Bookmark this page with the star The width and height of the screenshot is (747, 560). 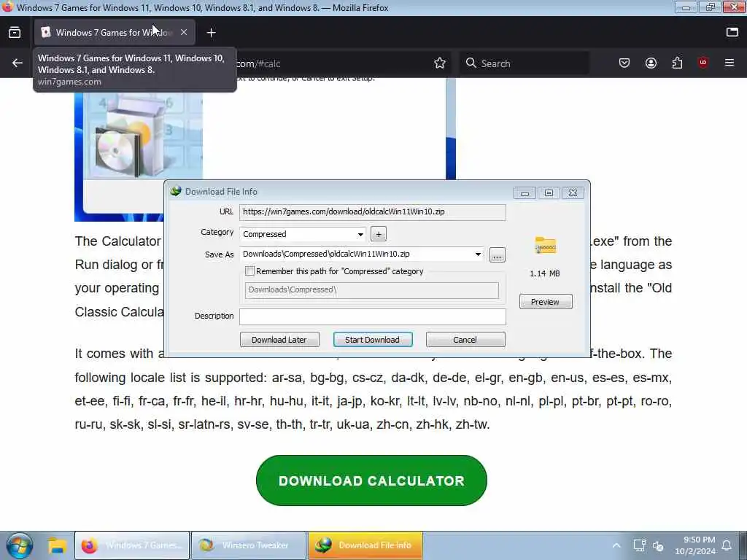coord(440,63)
